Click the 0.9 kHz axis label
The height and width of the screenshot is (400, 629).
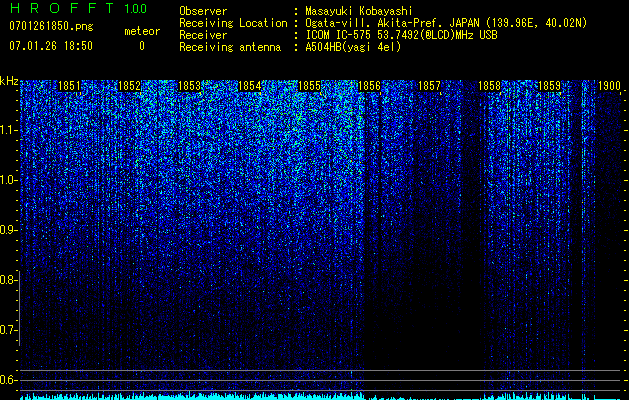[x=8, y=230]
